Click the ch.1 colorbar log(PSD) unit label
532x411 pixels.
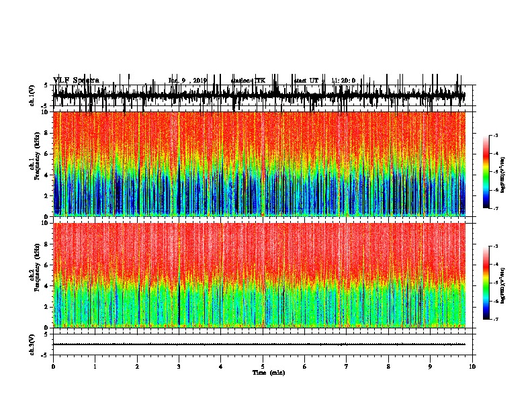click(x=503, y=175)
